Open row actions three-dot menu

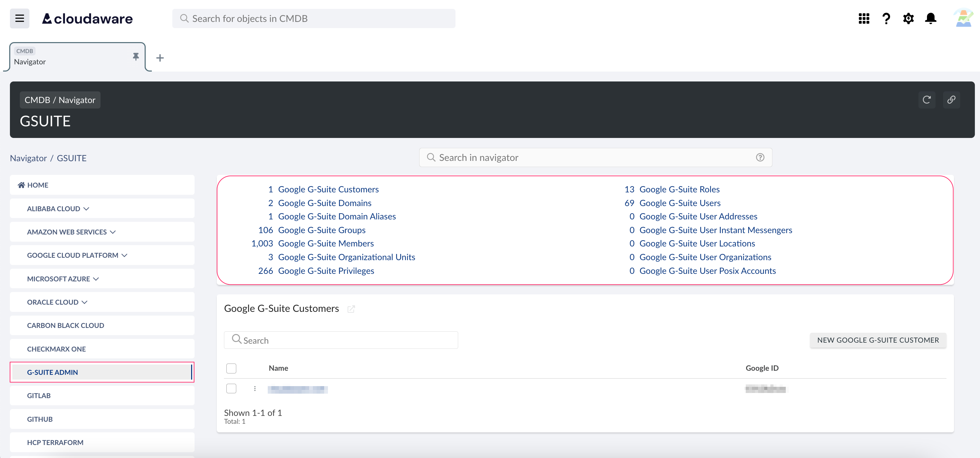tap(255, 388)
